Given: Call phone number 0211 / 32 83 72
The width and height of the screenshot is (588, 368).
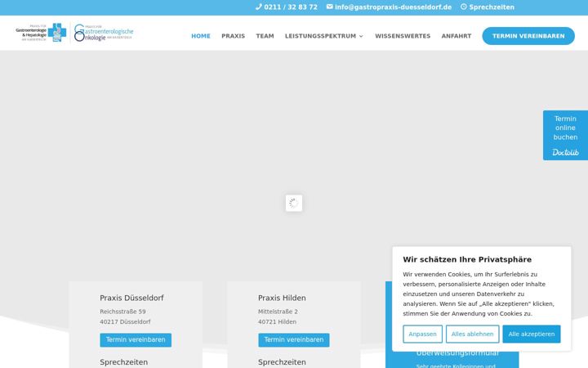Looking at the screenshot, I should tap(291, 7).
